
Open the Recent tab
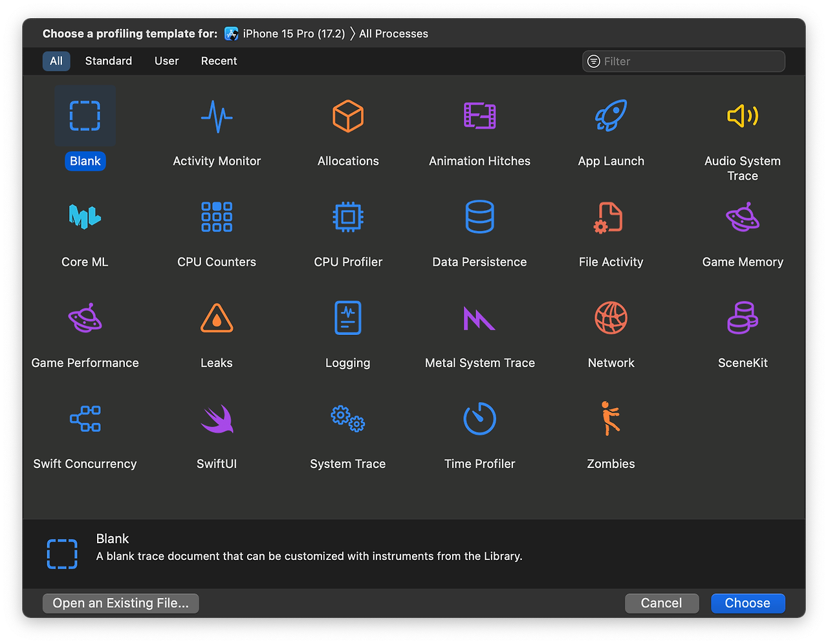tap(219, 61)
